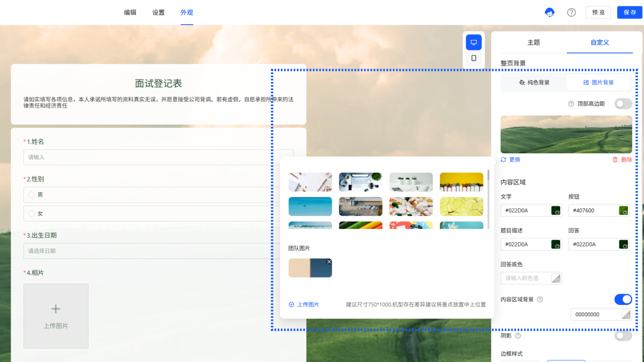Viewport: 644px width, 362px height.
Task: Disable the 内容区域背景 switch
Action: pos(623,299)
